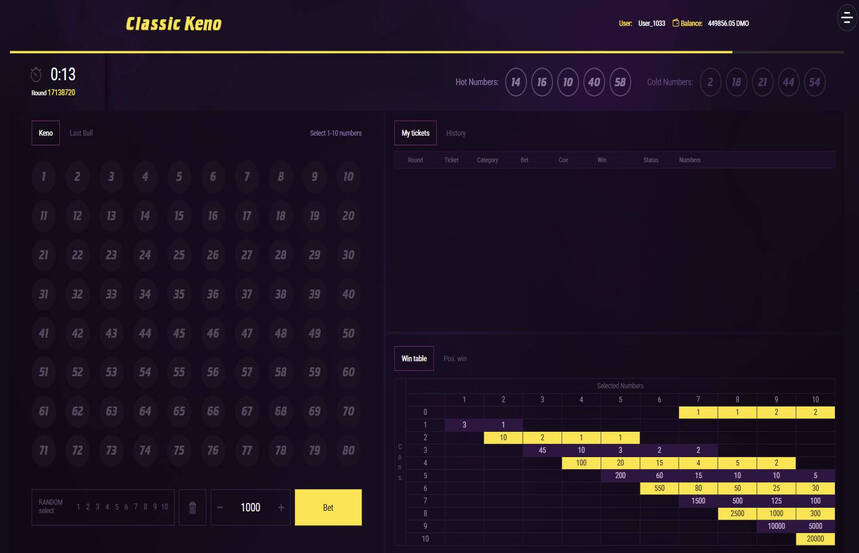Select cold number 21 ball

763,82
